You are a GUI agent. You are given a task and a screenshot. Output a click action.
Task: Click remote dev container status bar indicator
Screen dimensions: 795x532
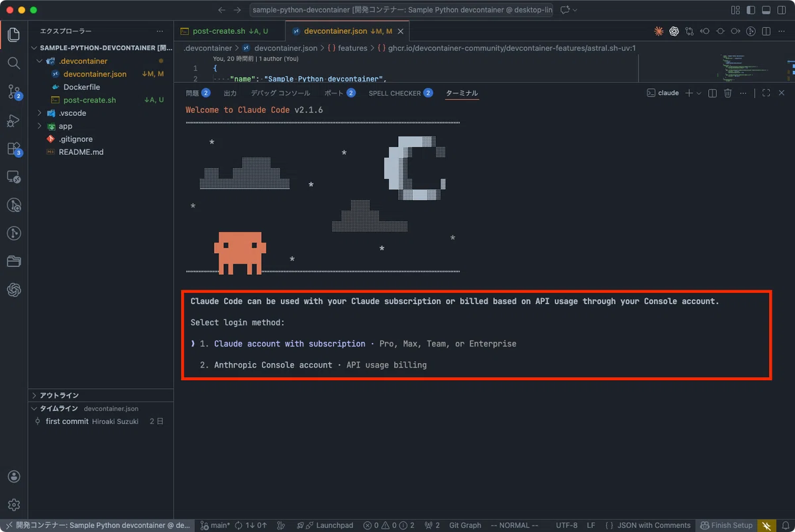click(97, 525)
